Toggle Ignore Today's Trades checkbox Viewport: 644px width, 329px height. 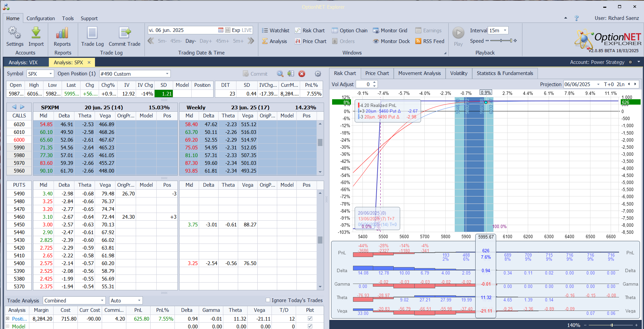(x=268, y=300)
